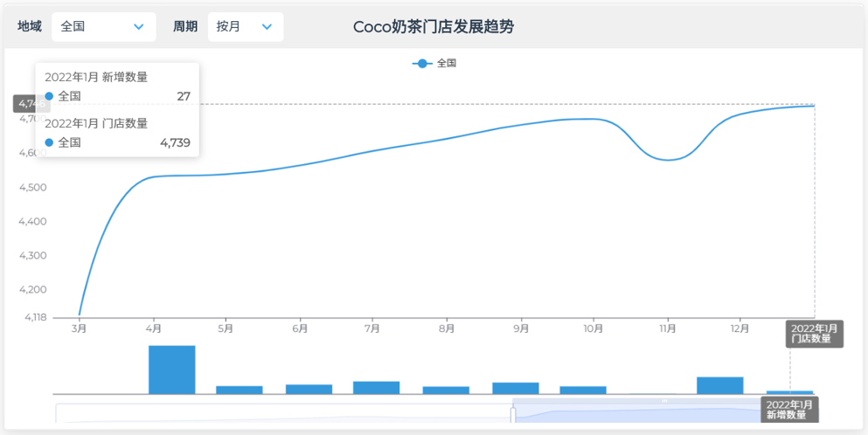
Task: Click the chevron arrow in 按月 selector
Action: pyautogui.click(x=267, y=27)
